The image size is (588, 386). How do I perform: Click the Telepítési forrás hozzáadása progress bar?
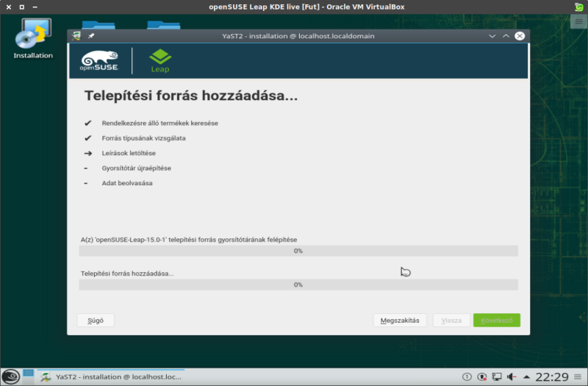click(x=298, y=285)
